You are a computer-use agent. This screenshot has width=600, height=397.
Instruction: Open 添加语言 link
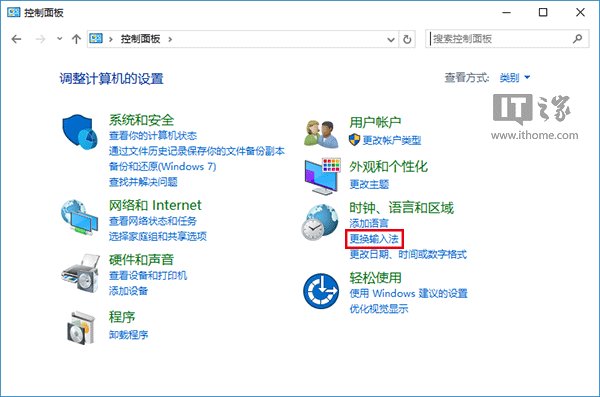tap(369, 223)
